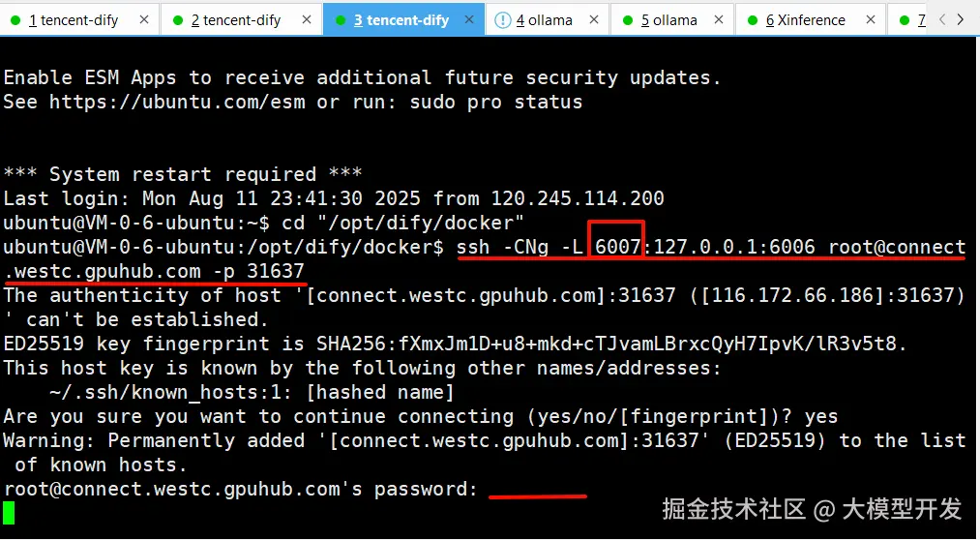Close the 5 ollama tab

718,19
